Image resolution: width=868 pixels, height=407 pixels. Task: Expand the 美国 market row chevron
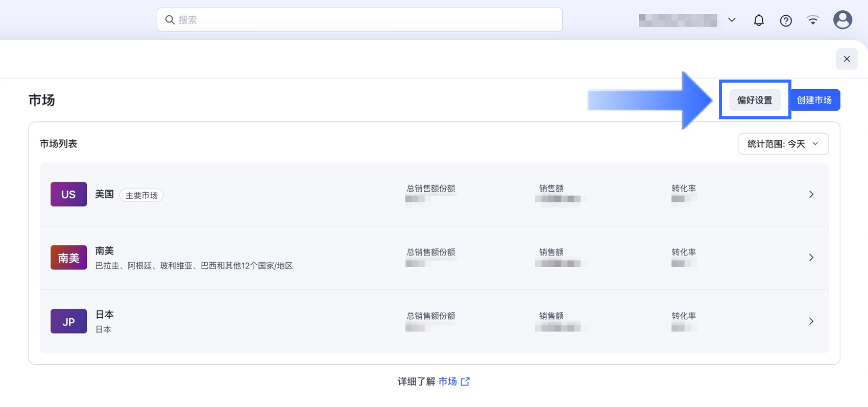pyautogui.click(x=811, y=194)
